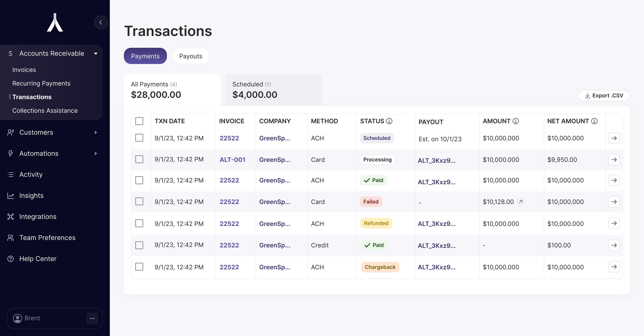Select the Payments tab
Screen dimensions: 644x336
(x=145, y=56)
